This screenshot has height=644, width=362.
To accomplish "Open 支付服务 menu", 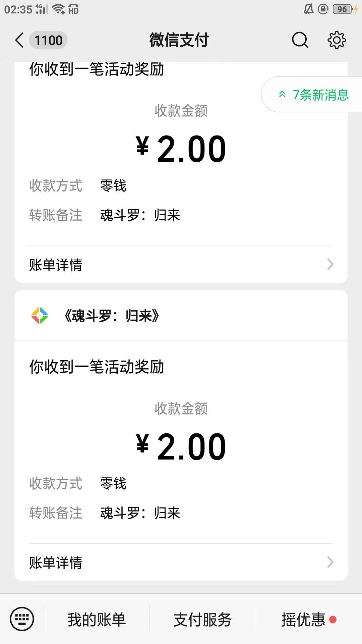I will click(202, 619).
